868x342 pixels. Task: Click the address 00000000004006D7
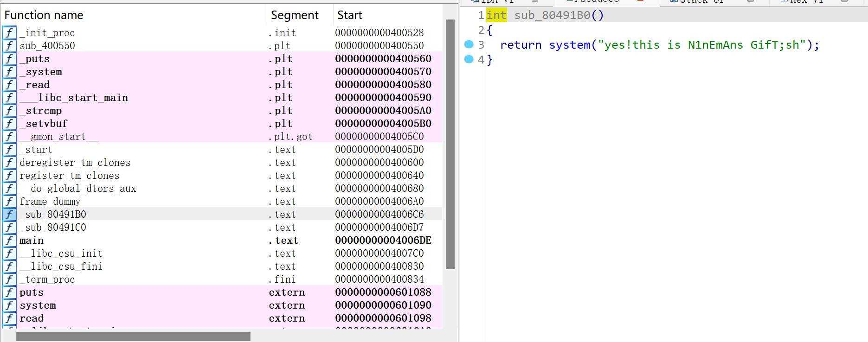tap(379, 228)
